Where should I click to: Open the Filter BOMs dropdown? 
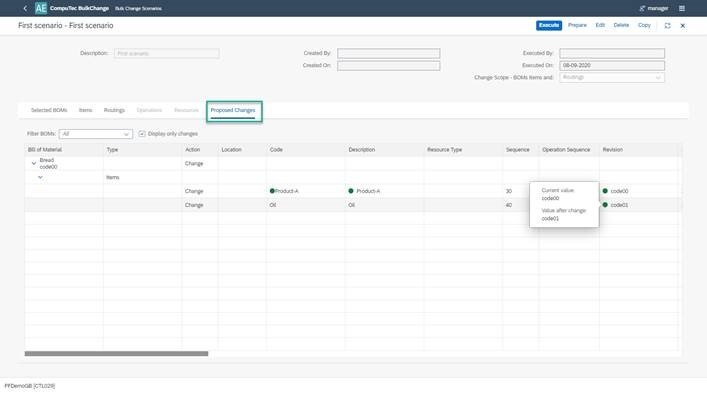(x=96, y=134)
